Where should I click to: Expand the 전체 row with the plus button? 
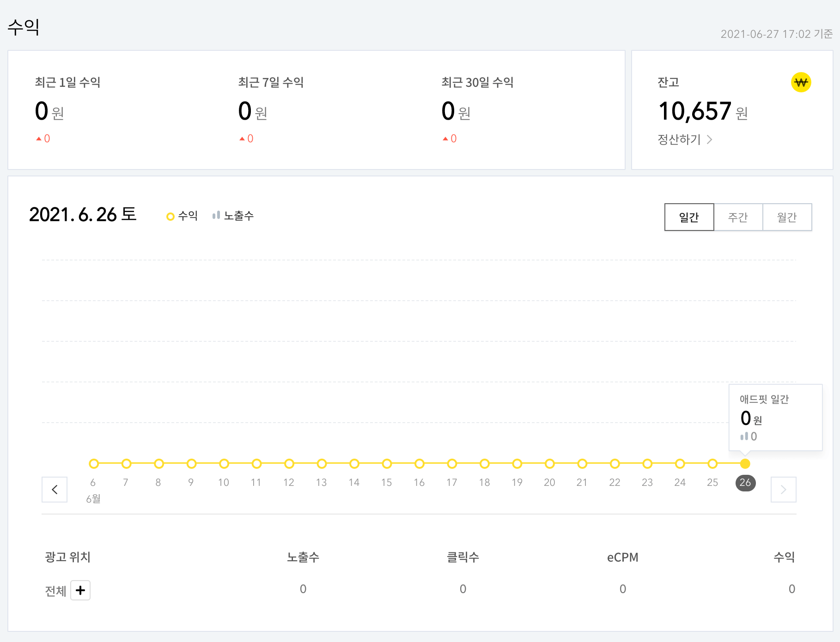[x=80, y=590]
